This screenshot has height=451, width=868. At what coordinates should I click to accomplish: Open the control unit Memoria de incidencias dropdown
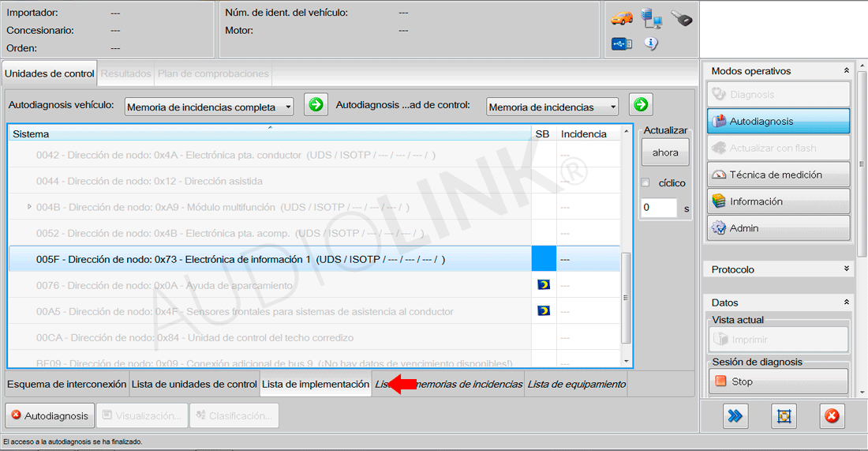tap(552, 107)
